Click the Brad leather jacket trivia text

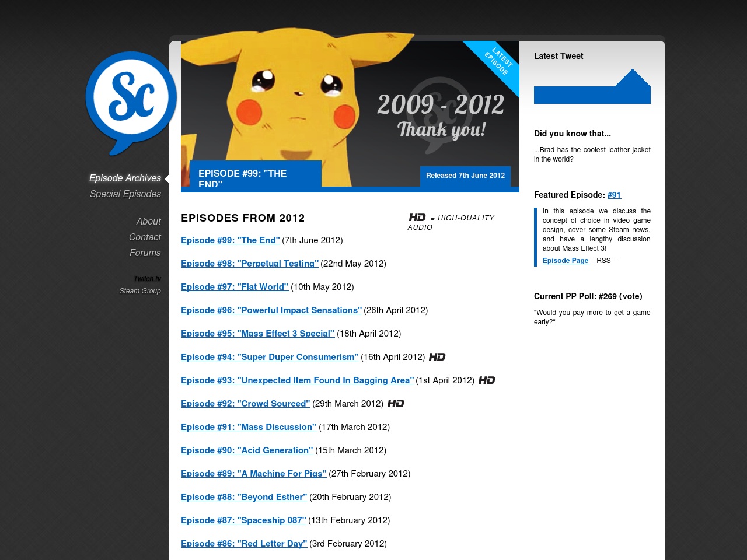pyautogui.click(x=592, y=155)
